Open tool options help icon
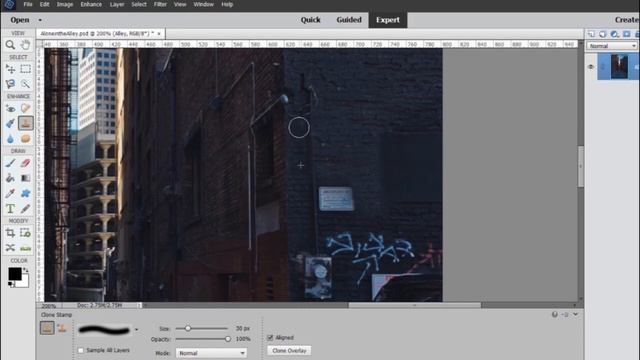640x360 pixels. pos(555,314)
